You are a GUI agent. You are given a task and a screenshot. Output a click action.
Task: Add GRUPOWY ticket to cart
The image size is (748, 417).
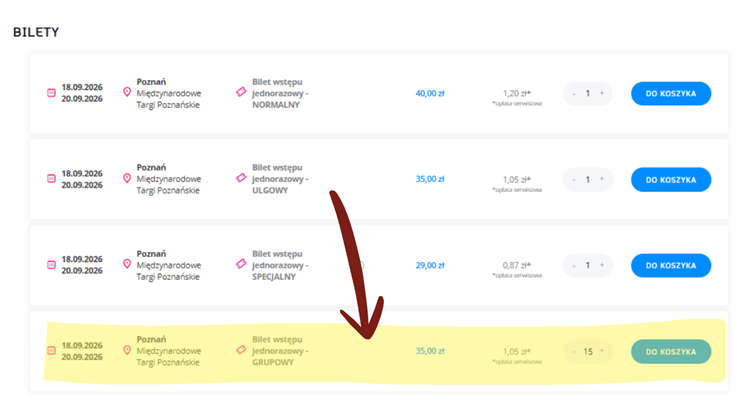[x=670, y=352]
